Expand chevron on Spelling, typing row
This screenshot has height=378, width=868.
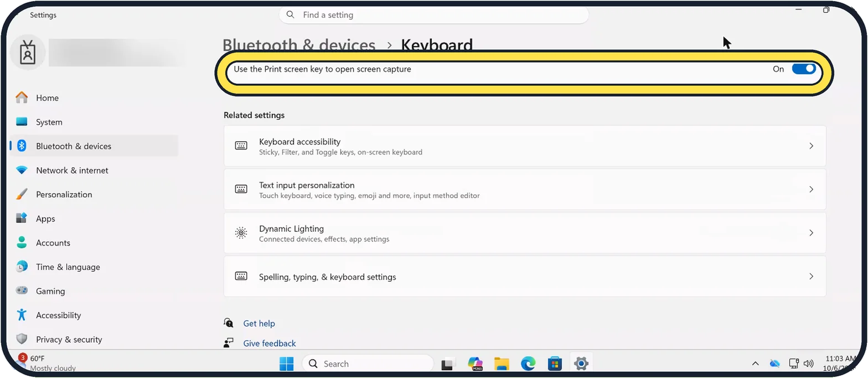(x=811, y=276)
